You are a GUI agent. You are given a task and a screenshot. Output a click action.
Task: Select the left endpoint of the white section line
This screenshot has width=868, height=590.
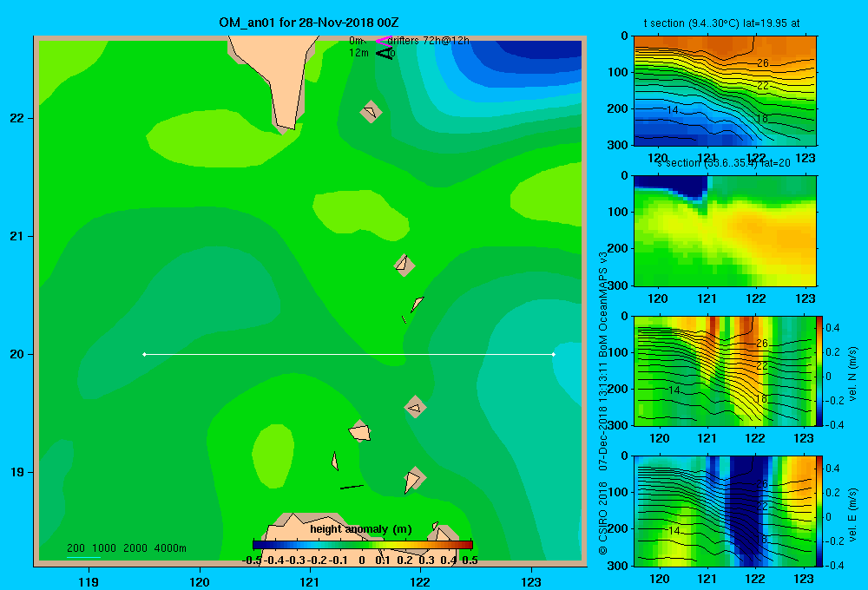click(x=144, y=354)
